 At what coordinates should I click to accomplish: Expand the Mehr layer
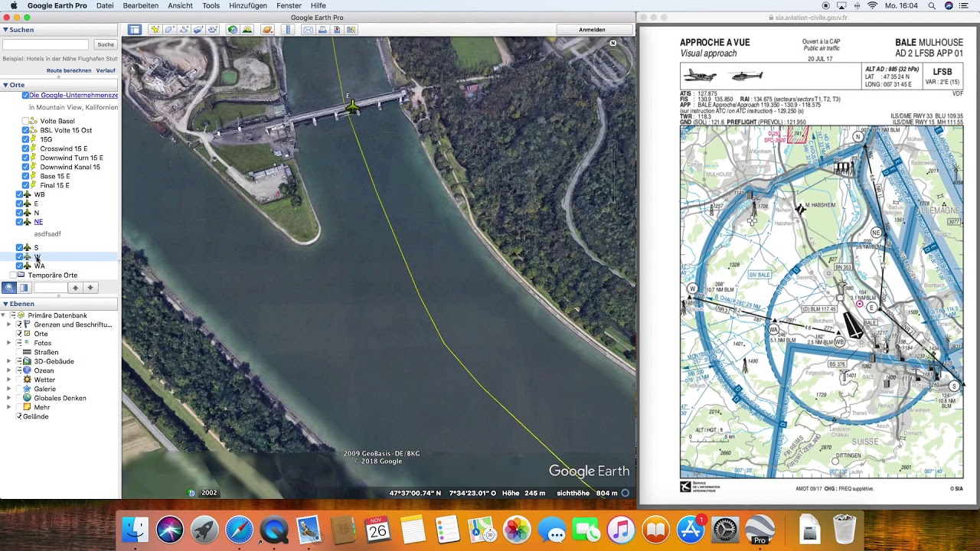click(9, 407)
